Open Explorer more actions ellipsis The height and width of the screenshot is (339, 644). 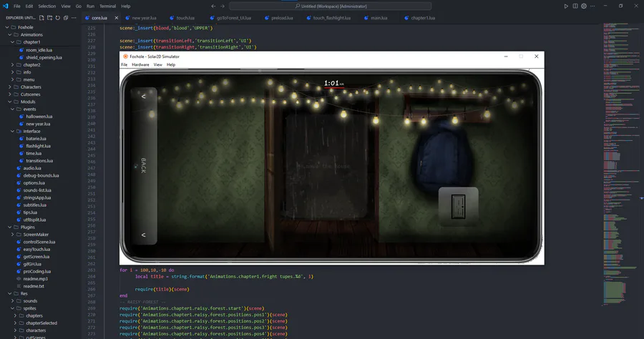tap(74, 18)
